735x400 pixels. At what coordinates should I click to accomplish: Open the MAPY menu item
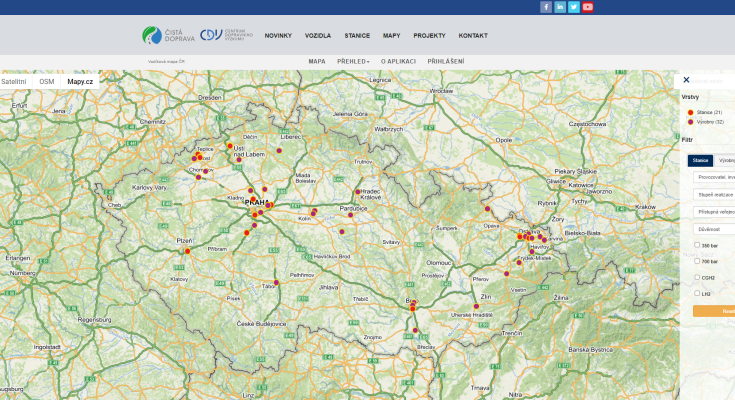391,36
